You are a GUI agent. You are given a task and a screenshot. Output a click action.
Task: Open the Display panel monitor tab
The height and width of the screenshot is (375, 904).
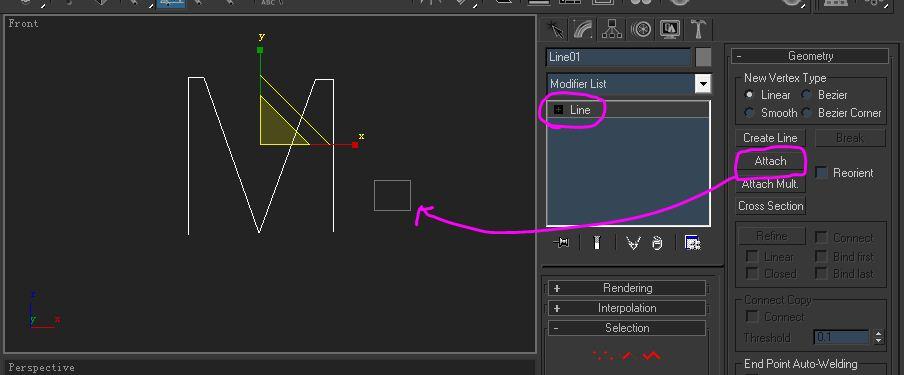coord(669,29)
